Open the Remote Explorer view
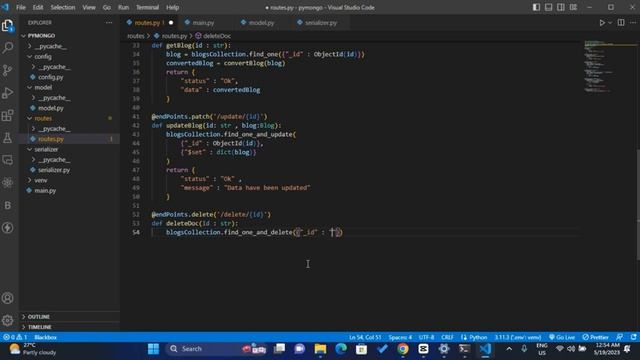Screen dimensions: 640x360 (x=8, y=160)
